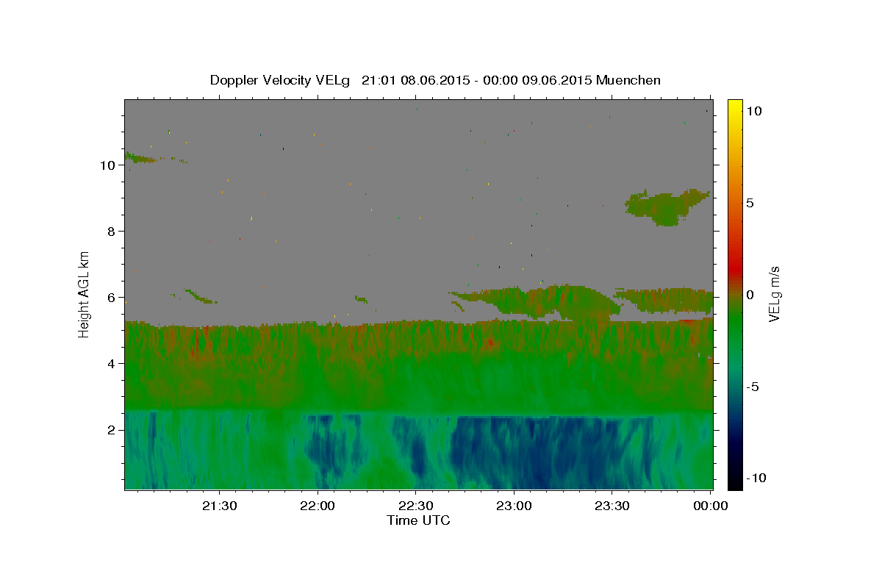Click the colorbar value label '-10'
Viewport: 882px width, 588px height.
(x=756, y=478)
